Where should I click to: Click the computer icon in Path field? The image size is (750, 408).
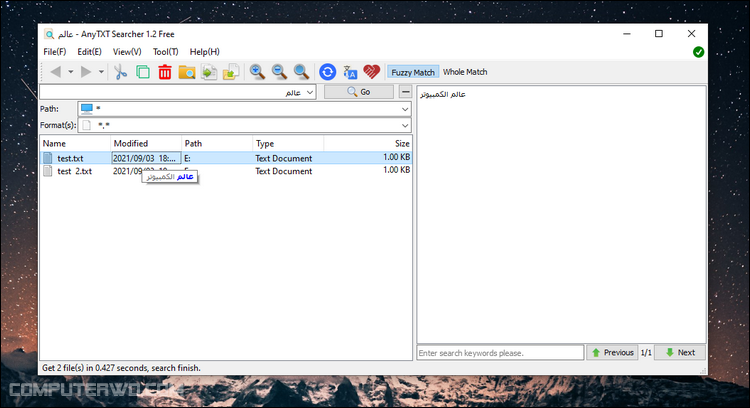pos(87,109)
